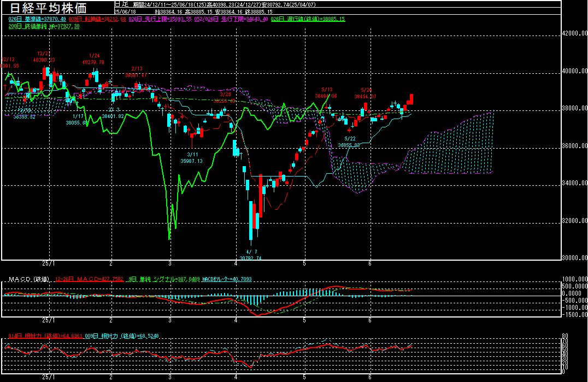588x382 pixels.
Task: Click the 3/26 peak annotation
Action: (225, 97)
